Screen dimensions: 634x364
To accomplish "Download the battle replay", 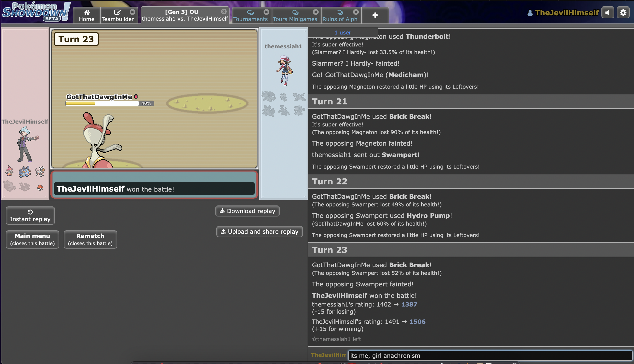I will click(x=247, y=211).
